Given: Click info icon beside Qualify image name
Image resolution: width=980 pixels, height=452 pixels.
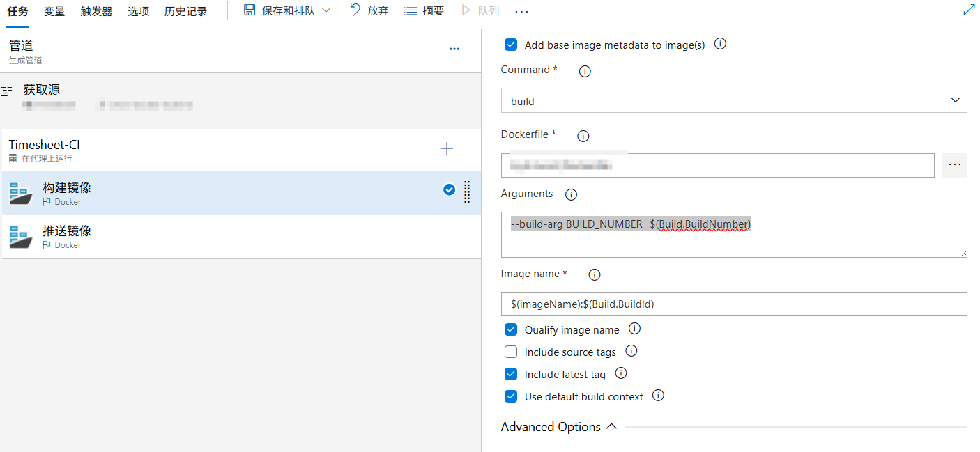Looking at the screenshot, I should click(x=634, y=328).
